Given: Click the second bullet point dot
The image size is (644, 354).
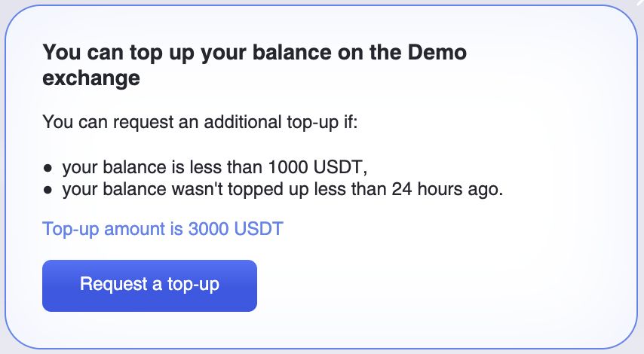Looking at the screenshot, I should pyautogui.click(x=48, y=190).
